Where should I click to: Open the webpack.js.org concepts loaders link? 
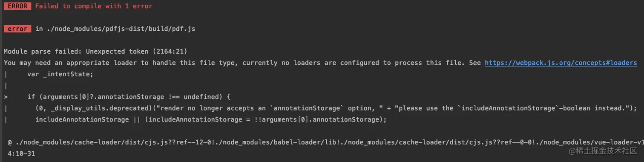click(561, 63)
